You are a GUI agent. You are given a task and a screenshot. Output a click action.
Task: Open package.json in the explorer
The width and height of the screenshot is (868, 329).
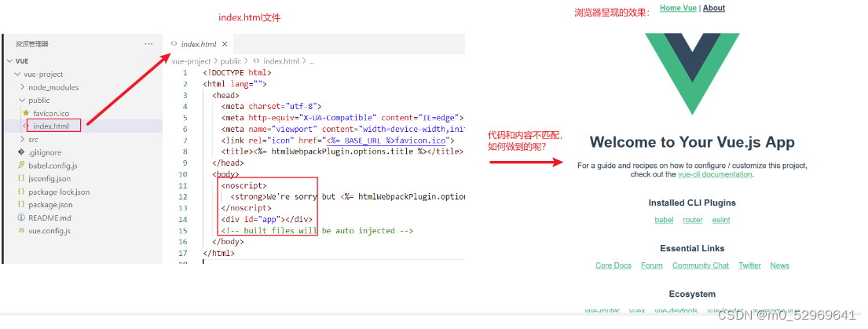pyautogui.click(x=50, y=205)
